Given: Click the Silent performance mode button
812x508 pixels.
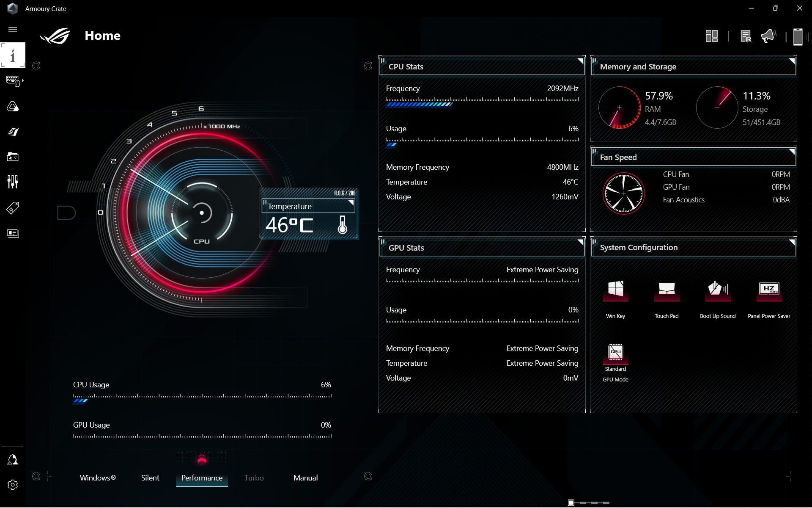Looking at the screenshot, I should pyautogui.click(x=150, y=478).
